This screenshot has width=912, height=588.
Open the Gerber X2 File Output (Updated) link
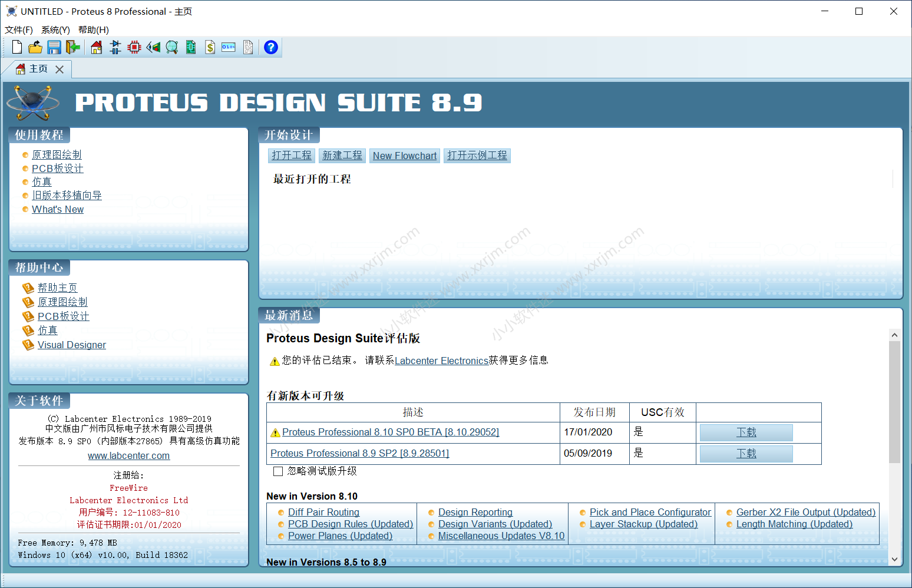tap(806, 513)
